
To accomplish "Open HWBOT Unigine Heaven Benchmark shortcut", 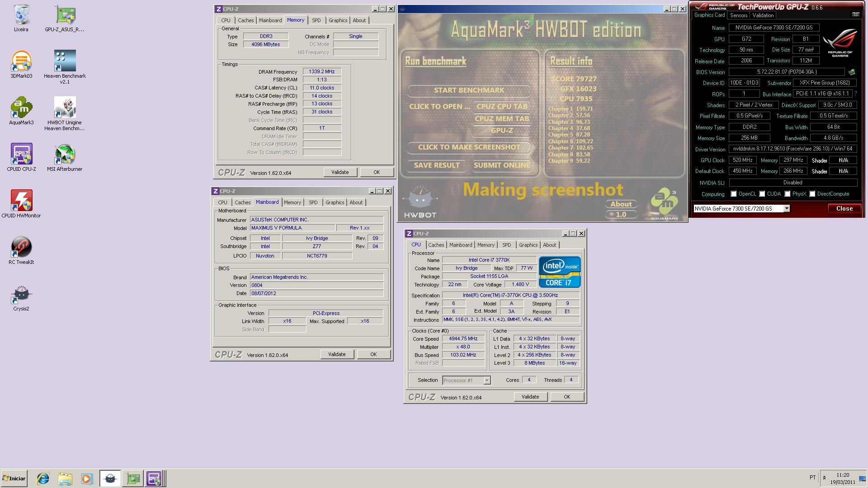I will coord(65,114).
